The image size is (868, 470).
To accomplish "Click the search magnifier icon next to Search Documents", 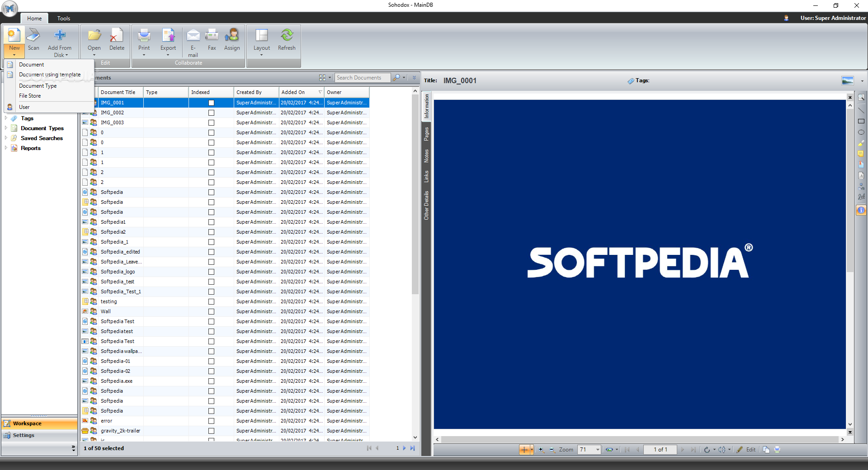I will (396, 78).
